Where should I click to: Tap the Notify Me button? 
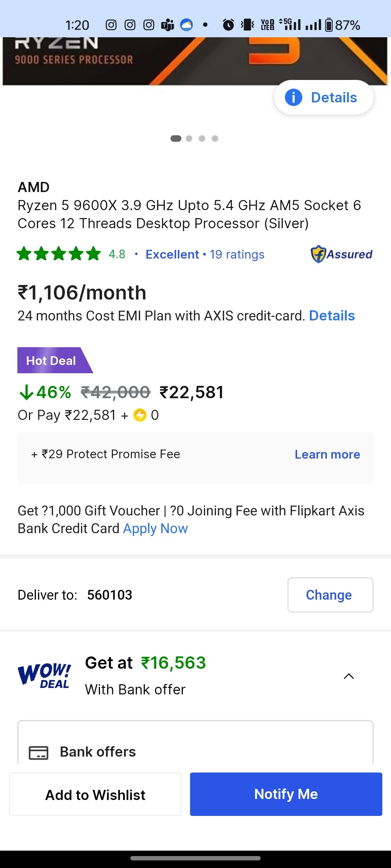(286, 794)
